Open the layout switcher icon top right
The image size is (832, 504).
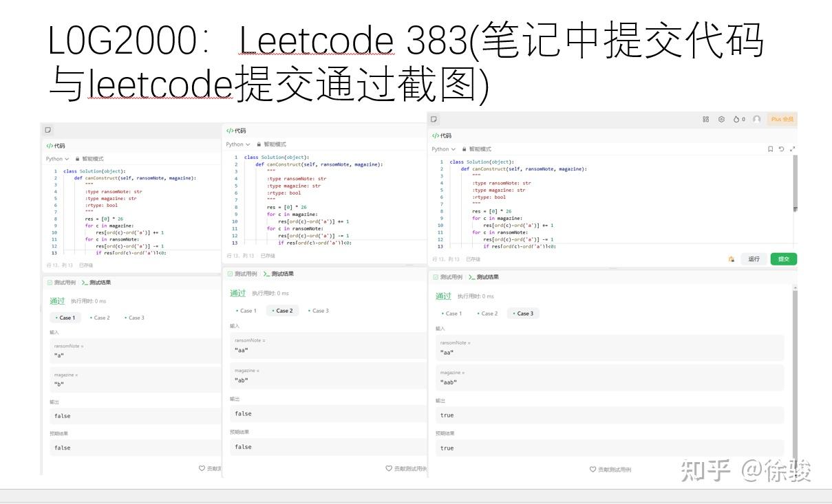tap(705, 120)
